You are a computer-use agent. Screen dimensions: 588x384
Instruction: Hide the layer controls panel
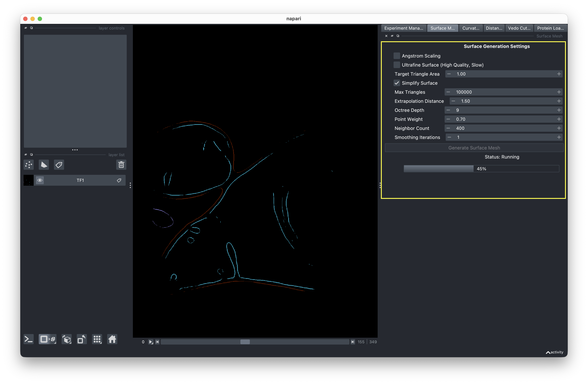point(26,28)
